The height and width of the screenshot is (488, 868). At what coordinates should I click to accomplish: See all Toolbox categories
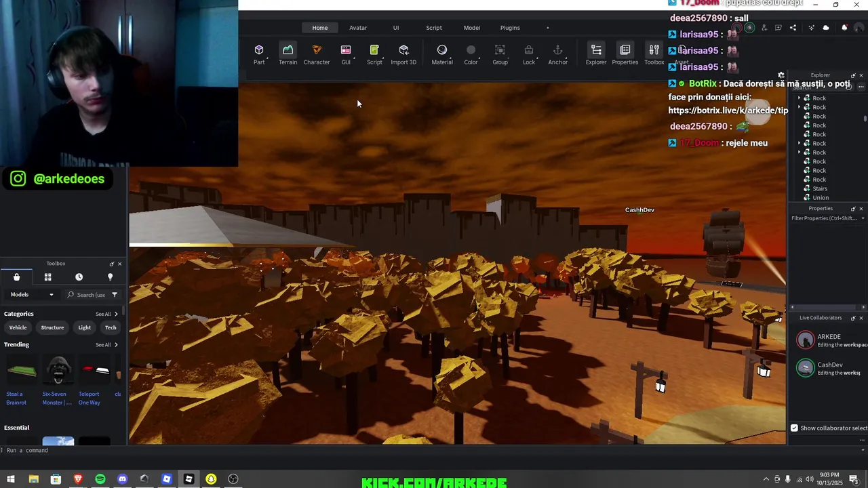[x=106, y=314]
